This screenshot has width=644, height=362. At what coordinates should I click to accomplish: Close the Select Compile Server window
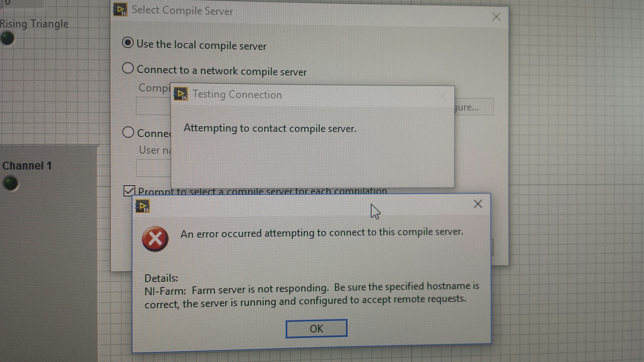pyautogui.click(x=496, y=17)
